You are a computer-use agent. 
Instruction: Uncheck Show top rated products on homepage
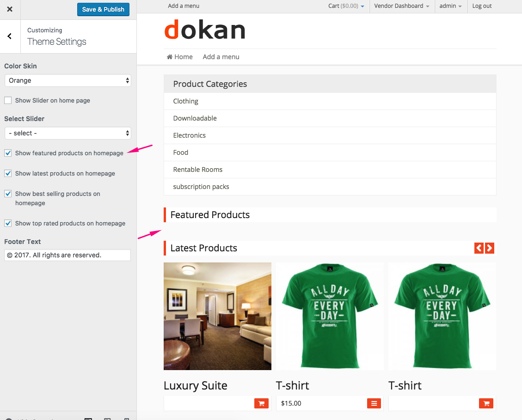(8, 223)
